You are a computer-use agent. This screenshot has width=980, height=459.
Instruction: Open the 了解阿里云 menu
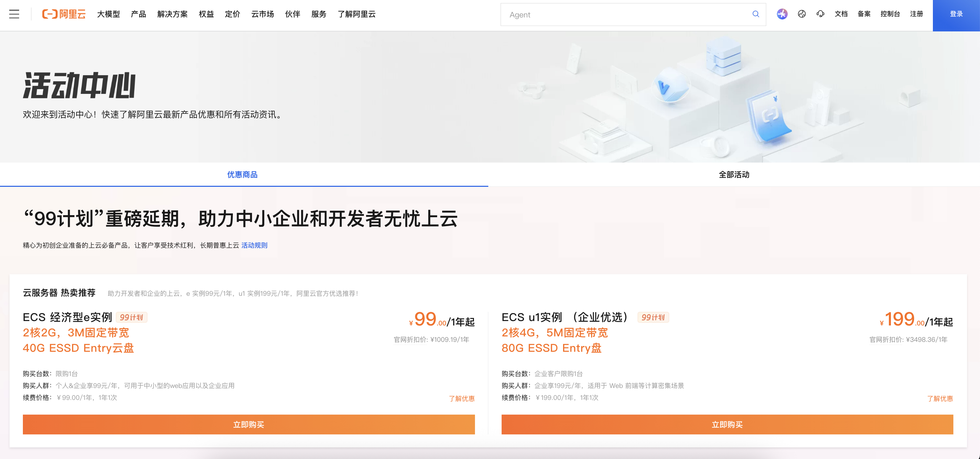tap(356, 14)
